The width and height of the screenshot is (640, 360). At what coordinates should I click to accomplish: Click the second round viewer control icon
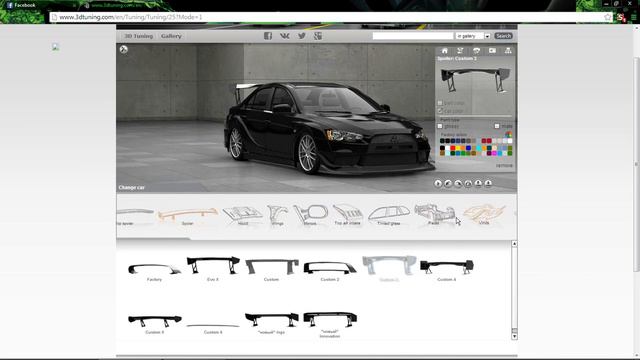point(448,184)
